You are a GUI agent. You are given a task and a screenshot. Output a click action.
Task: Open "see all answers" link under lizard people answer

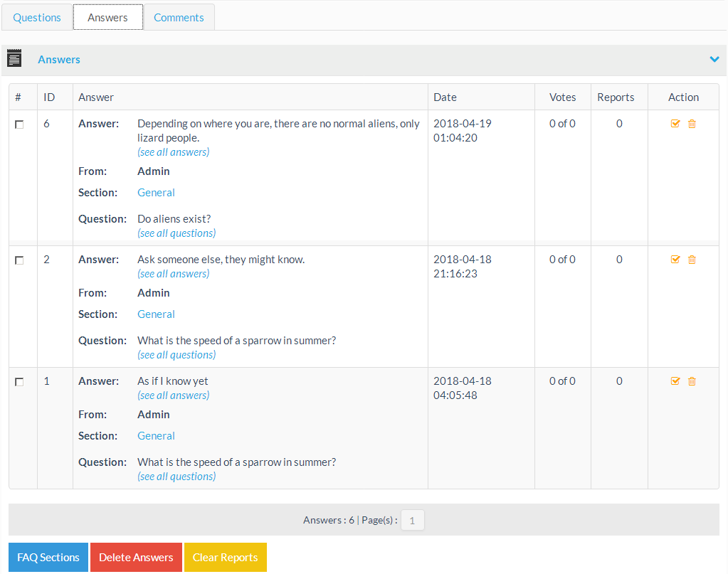coord(174,152)
